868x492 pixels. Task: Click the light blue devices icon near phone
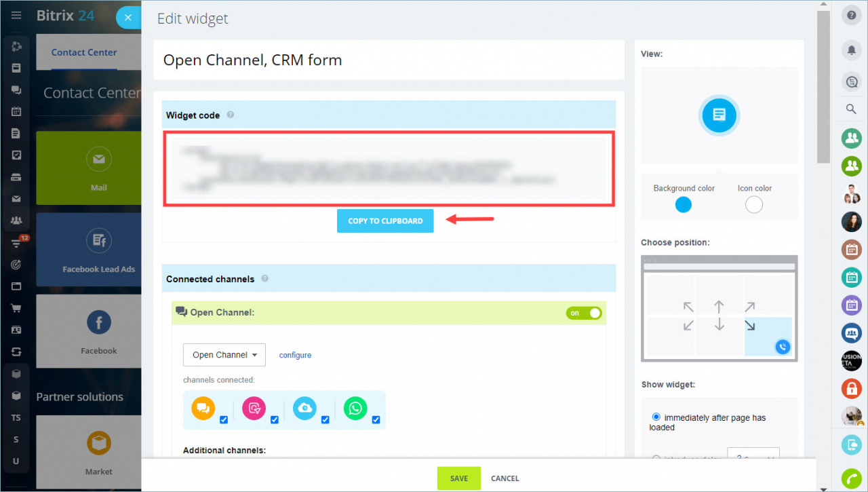(x=852, y=444)
